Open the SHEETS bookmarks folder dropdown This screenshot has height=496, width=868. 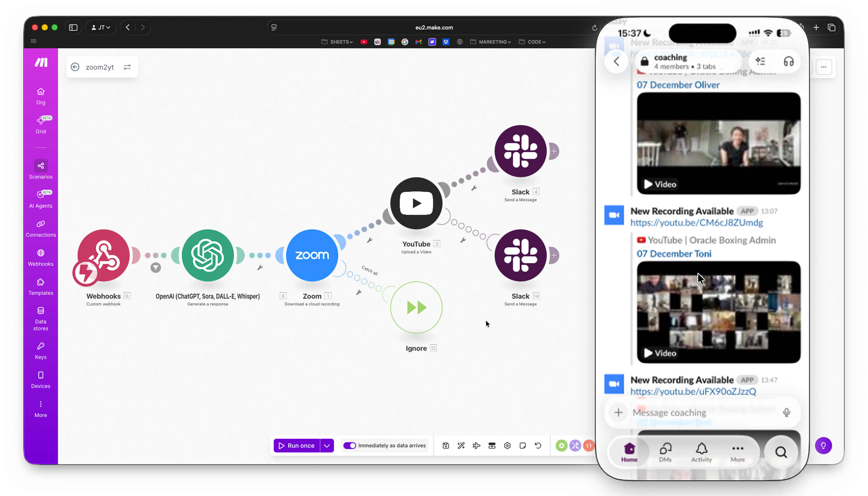[x=337, y=42]
